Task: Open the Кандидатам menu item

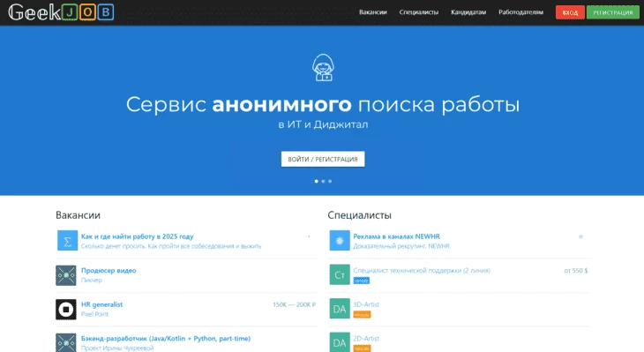Action: (x=468, y=12)
